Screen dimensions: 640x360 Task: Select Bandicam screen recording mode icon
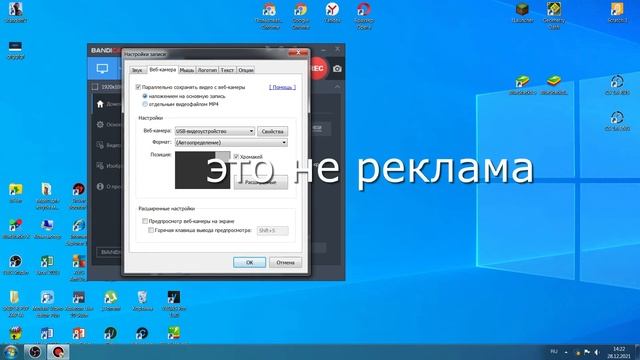coord(102,69)
